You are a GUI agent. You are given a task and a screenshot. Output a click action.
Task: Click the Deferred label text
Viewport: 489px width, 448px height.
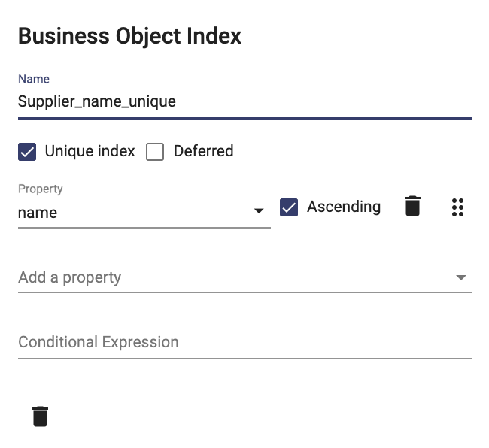[x=204, y=151]
